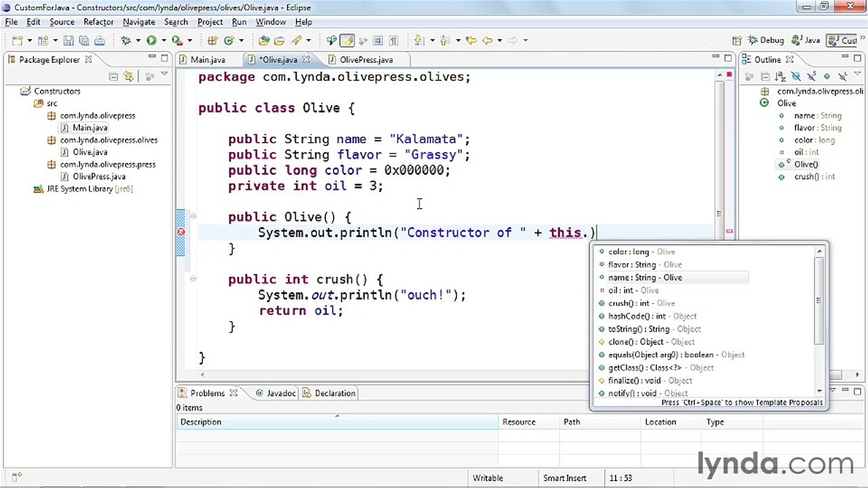Click the content assist popup scrollbar
This screenshot has width=868, height=488.
pos(819,301)
